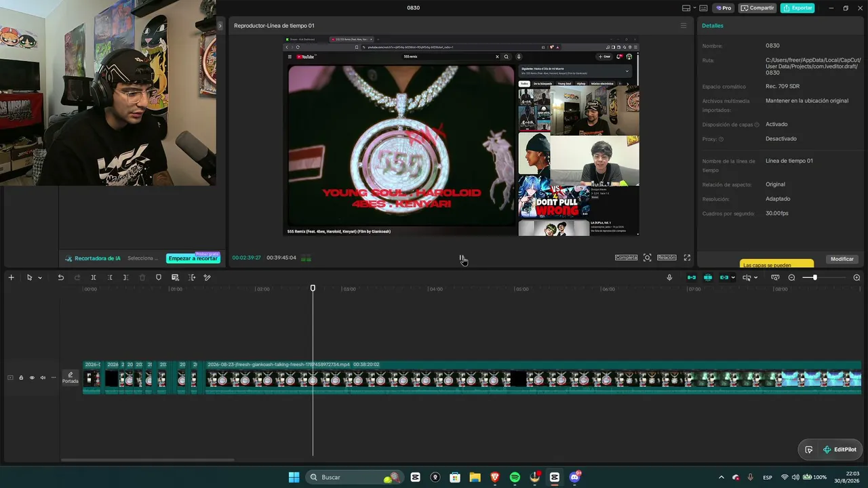This screenshot has width=868, height=488.
Task: Click the 03:00 mark on timeline ruler
Action: [349, 289]
